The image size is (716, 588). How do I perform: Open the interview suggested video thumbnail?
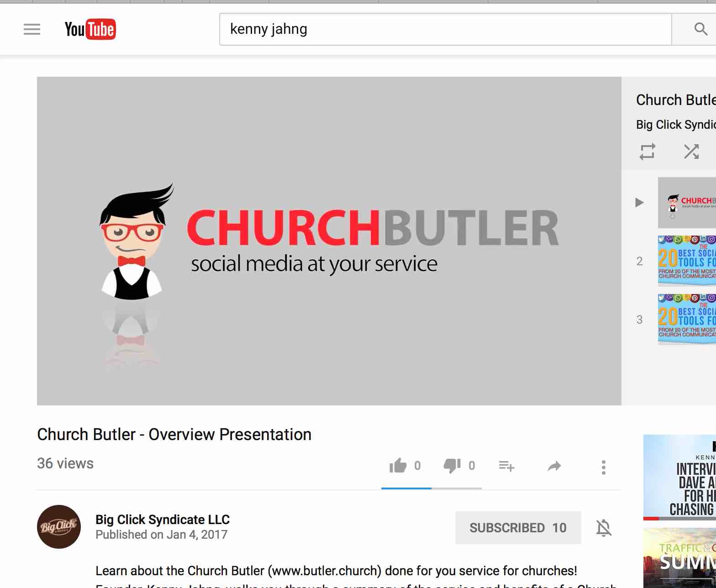[x=679, y=478]
